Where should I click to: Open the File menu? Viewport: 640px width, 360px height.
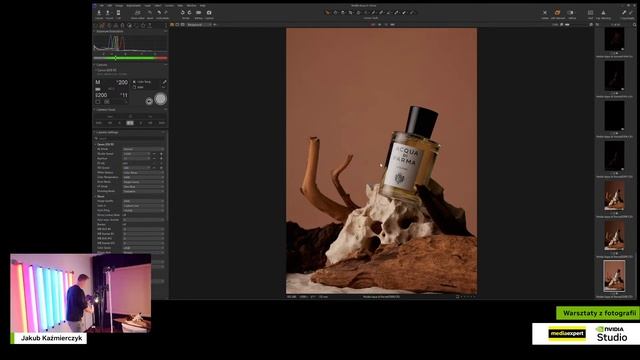[x=102, y=6]
